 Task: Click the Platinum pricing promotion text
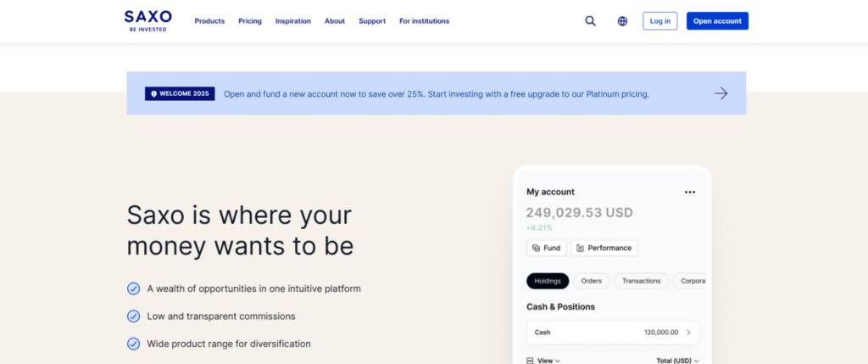437,94
